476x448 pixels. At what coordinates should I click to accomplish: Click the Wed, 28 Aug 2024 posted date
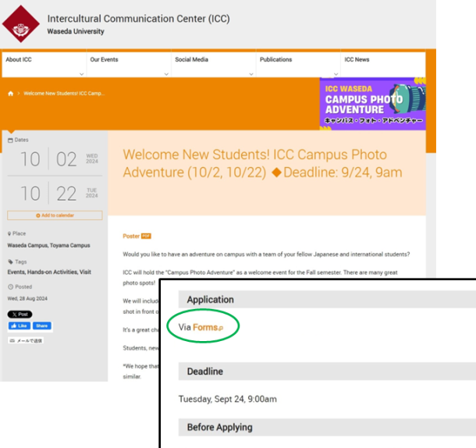tap(27, 299)
